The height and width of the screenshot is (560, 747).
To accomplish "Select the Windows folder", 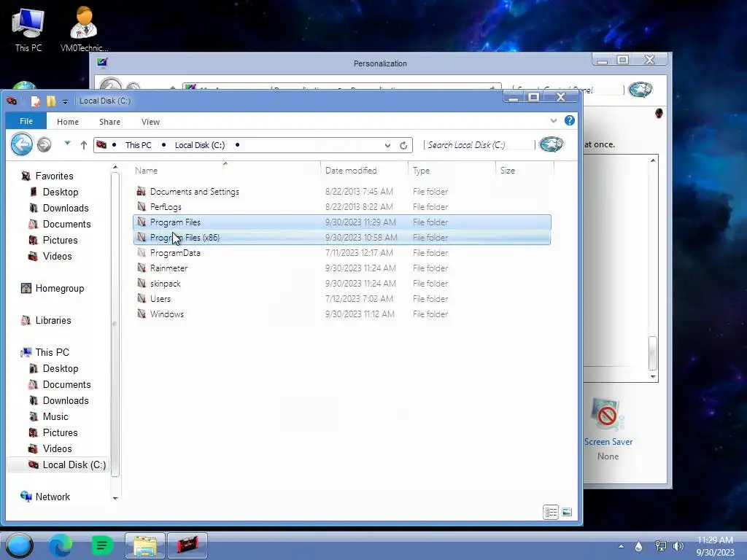I will (x=341, y=314).
